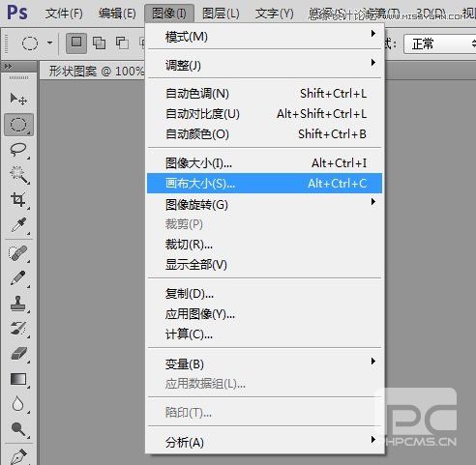Pick the Magic Wand tool
The width and height of the screenshot is (476, 465).
[x=18, y=175]
